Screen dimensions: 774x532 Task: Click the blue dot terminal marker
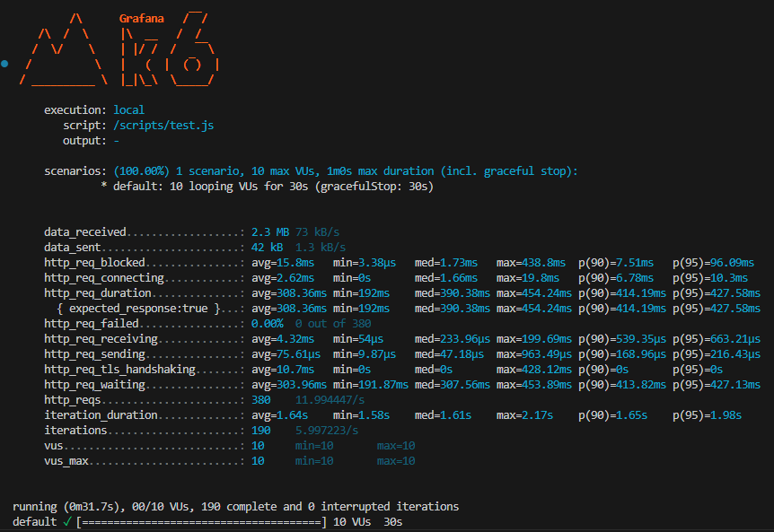[4, 64]
